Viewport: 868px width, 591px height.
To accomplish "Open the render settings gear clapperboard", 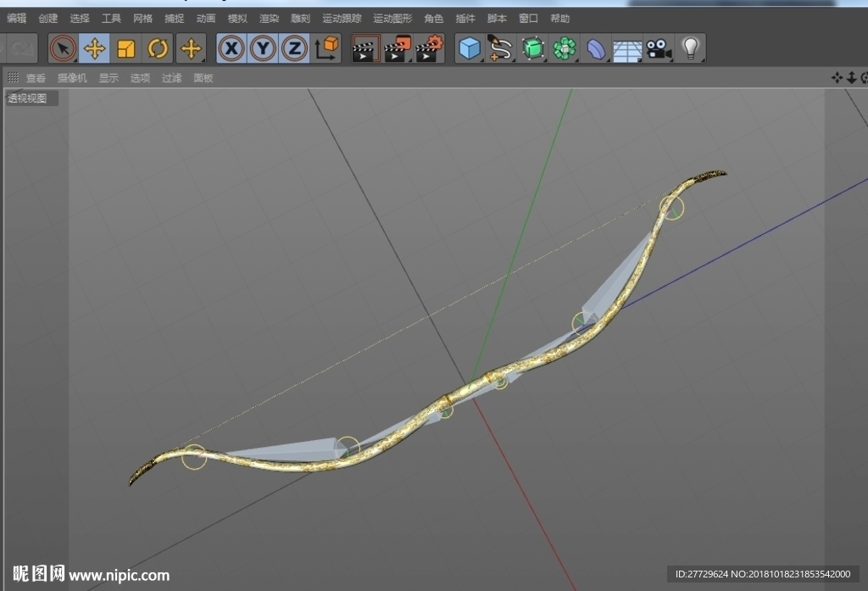I will click(x=430, y=48).
